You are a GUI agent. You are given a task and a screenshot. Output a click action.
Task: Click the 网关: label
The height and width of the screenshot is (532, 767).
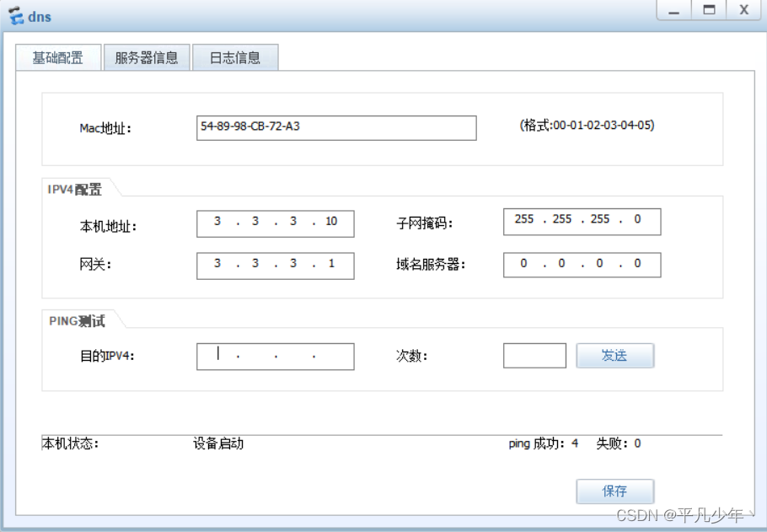click(x=95, y=264)
